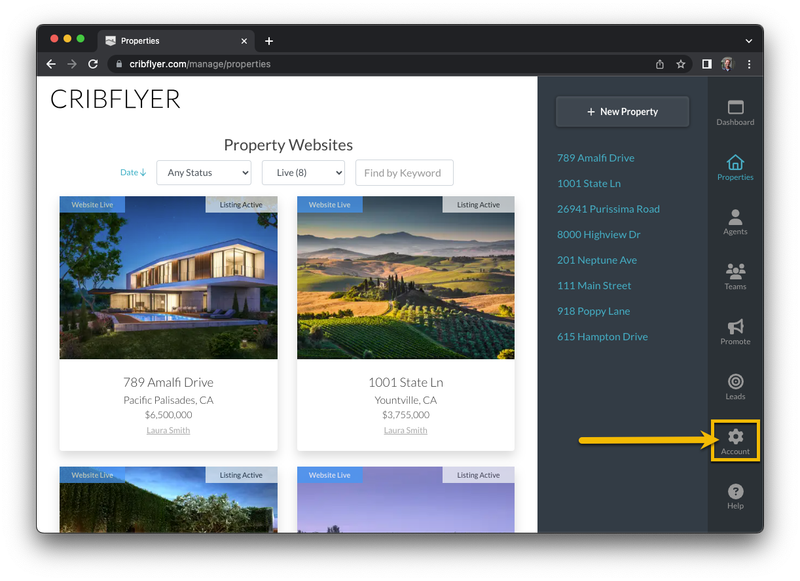Image resolution: width=800 pixels, height=581 pixels.
Task: Close the Properties browser tab
Action: click(x=244, y=41)
